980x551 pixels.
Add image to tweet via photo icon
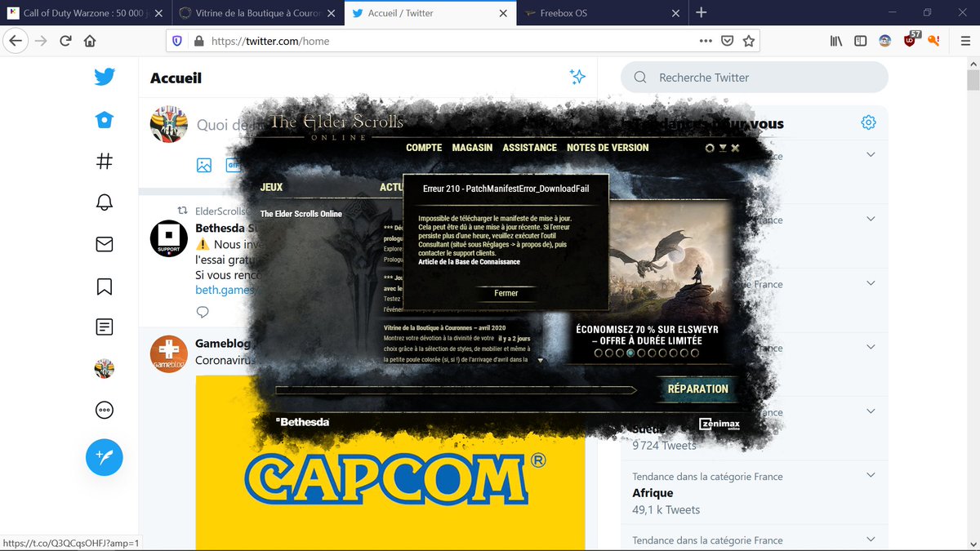coord(204,165)
